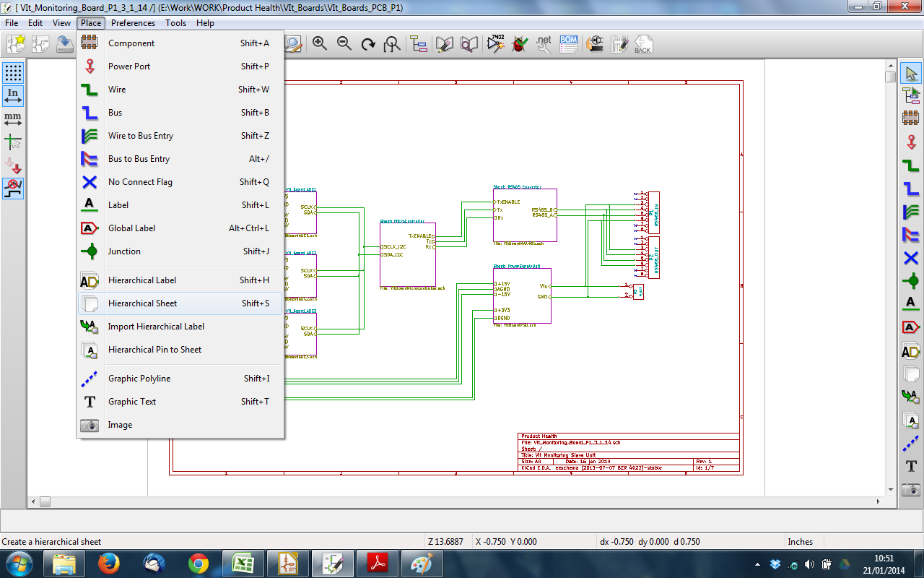
Task: Run the electrical rules check ladybug icon
Action: click(519, 44)
